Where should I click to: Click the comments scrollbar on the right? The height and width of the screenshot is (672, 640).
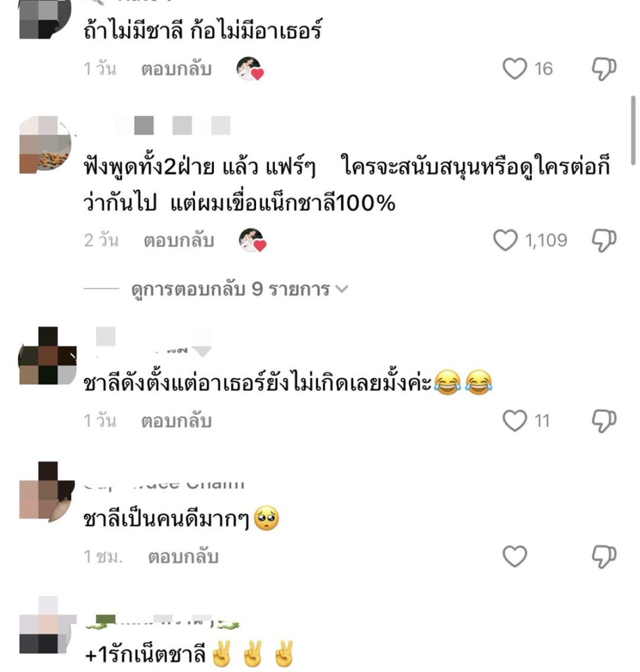(x=633, y=131)
